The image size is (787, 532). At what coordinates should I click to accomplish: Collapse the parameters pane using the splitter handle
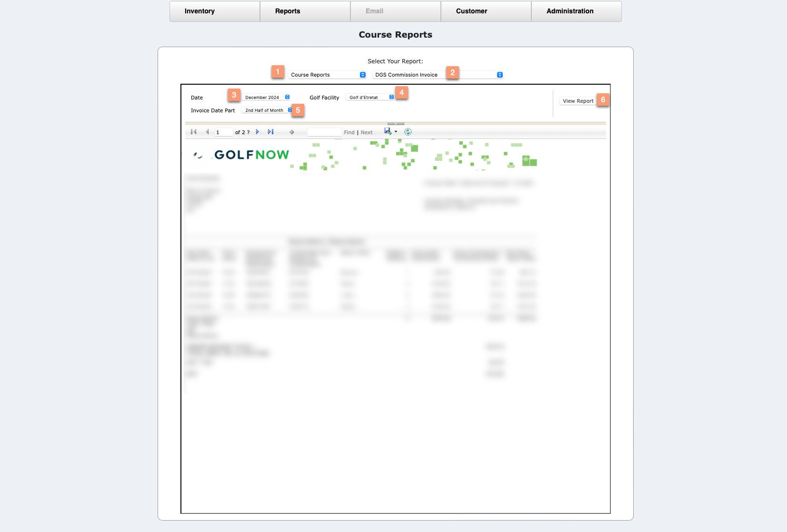coord(396,123)
